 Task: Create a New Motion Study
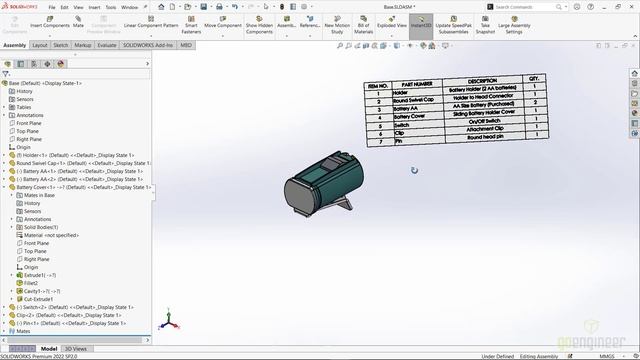[x=337, y=25]
